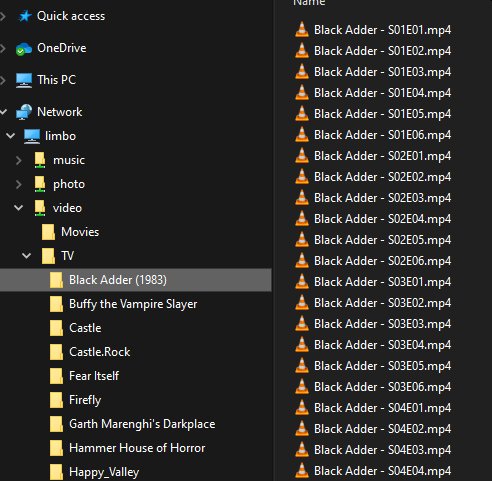Click the Firefly folder icon
This screenshot has width=492, height=481.
[56, 400]
